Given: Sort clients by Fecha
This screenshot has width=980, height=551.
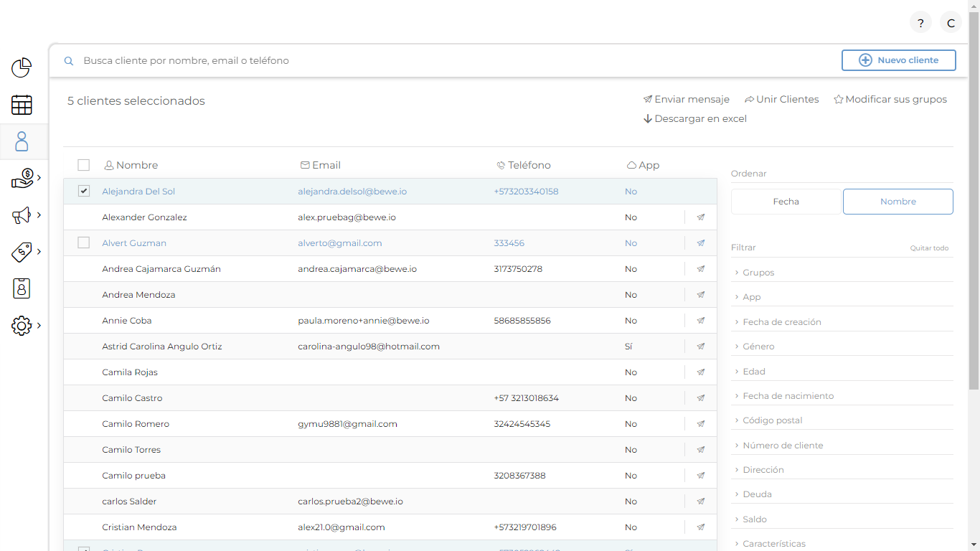Looking at the screenshot, I should pyautogui.click(x=786, y=202).
